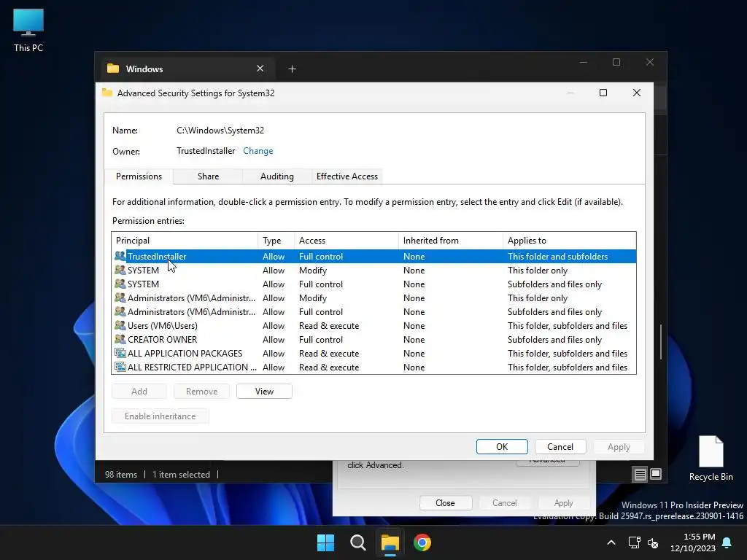Add new Explorer tab with plus
Image resolution: width=747 pixels, height=560 pixels.
[x=292, y=69]
